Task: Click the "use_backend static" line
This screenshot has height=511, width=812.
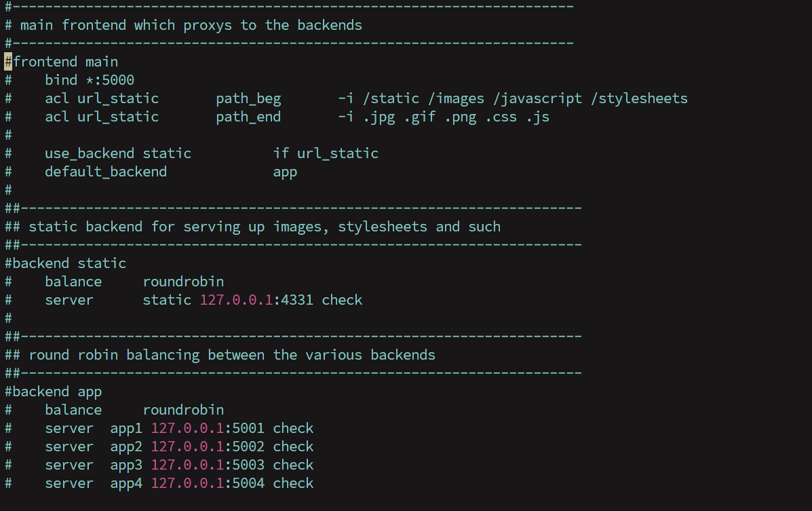Action: click(117, 153)
